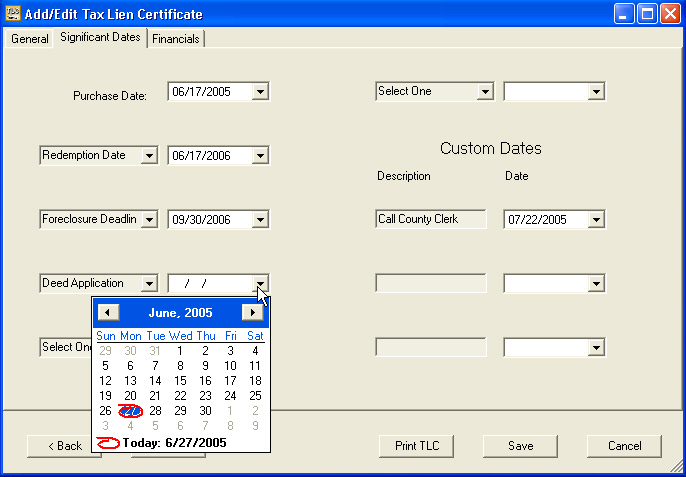
Task: Click the Custom Dates heading
Action: click(490, 148)
